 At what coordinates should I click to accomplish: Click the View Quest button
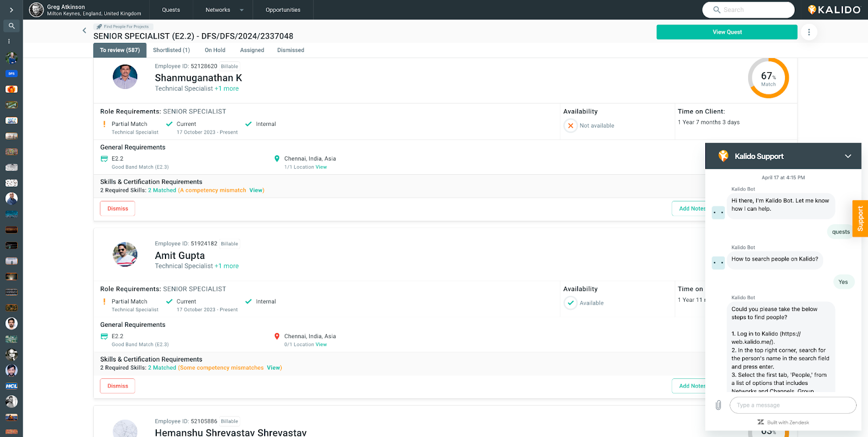(726, 32)
